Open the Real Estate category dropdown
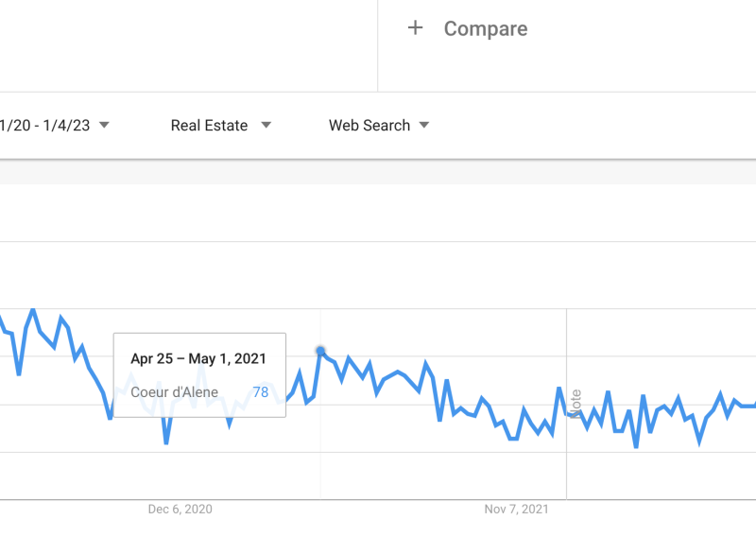The height and width of the screenshot is (537, 756). point(209,125)
